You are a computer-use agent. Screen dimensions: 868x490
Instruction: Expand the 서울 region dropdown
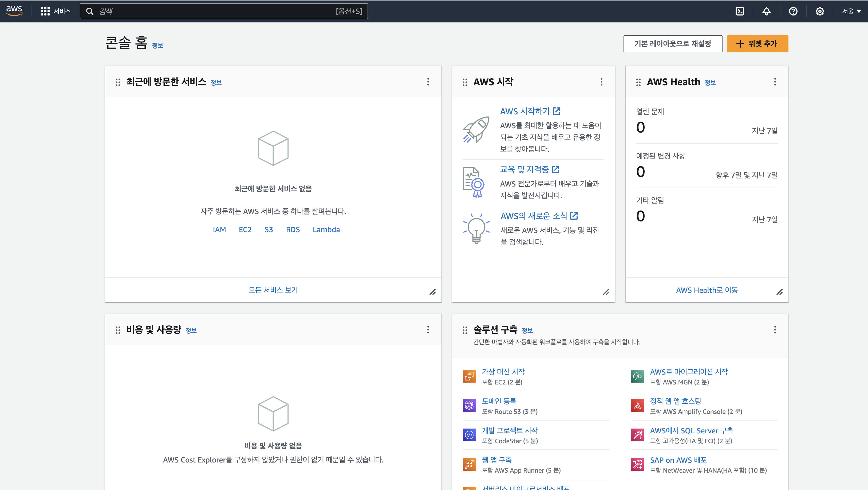click(851, 11)
